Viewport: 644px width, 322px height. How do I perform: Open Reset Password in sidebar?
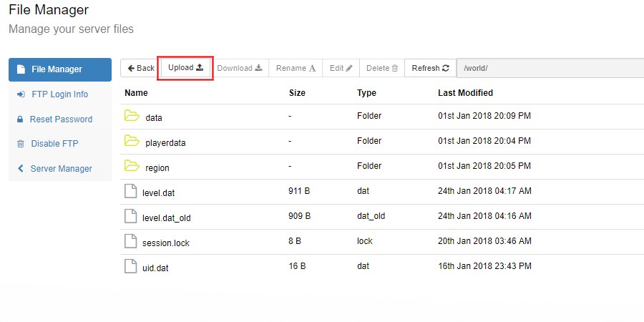click(60, 119)
